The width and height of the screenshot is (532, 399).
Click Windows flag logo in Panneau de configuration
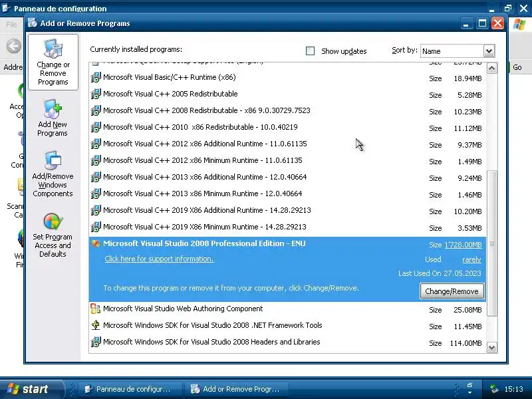[519, 24]
